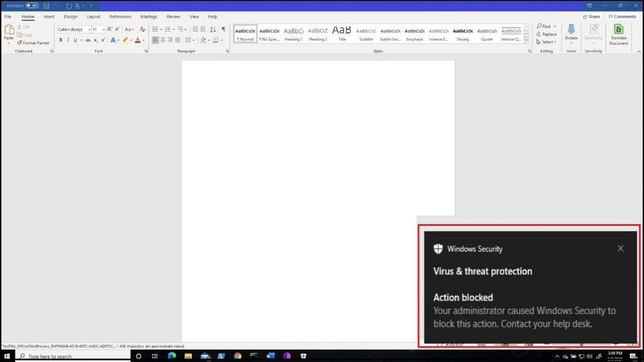The height and width of the screenshot is (362, 644).
Task: Click the Format Painter button
Action: coord(34,43)
